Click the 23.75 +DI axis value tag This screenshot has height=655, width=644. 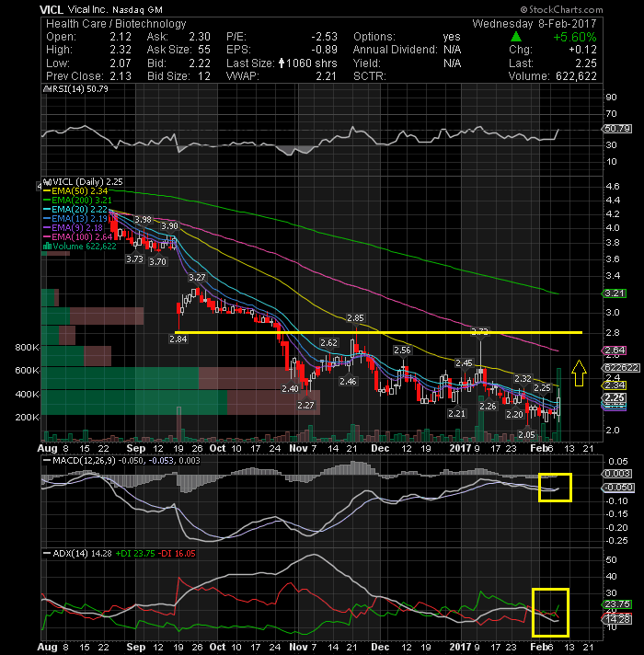click(617, 604)
